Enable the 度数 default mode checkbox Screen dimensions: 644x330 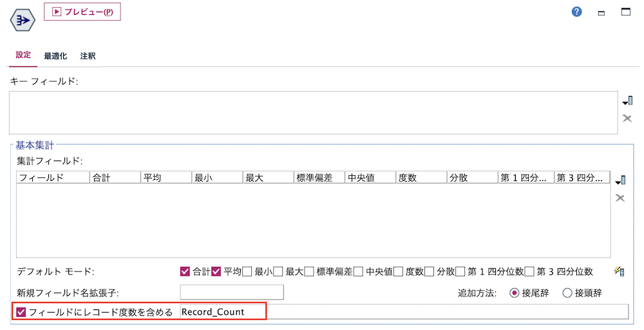(398, 271)
